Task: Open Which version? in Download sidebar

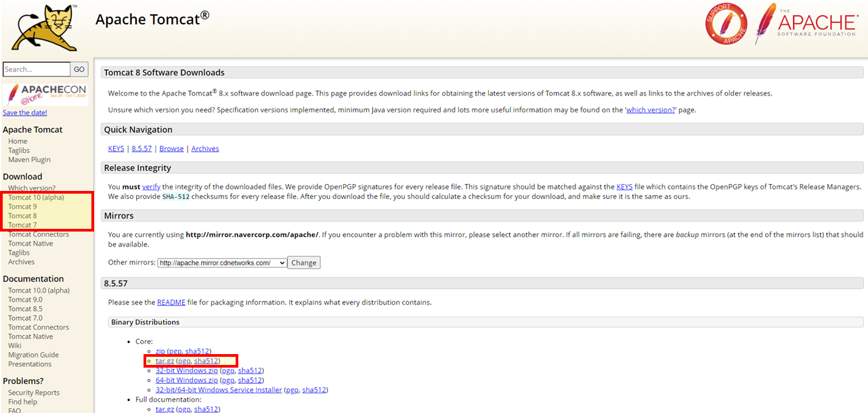Action: [x=32, y=188]
